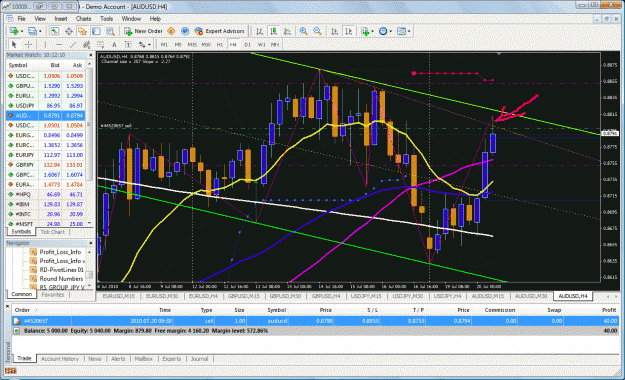Select the Crosshair tool
Image resolution: width=625 pixels, height=380 pixels.
28,44
